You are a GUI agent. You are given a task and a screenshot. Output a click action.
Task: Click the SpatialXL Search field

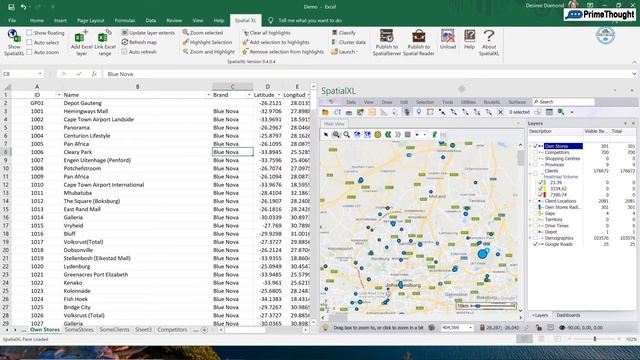tap(564, 102)
